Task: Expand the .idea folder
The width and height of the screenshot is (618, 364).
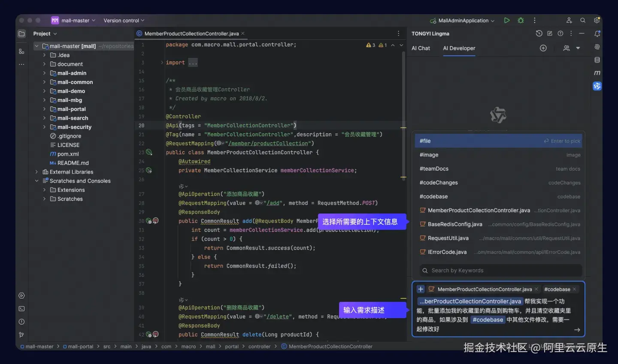Action: pyautogui.click(x=44, y=55)
